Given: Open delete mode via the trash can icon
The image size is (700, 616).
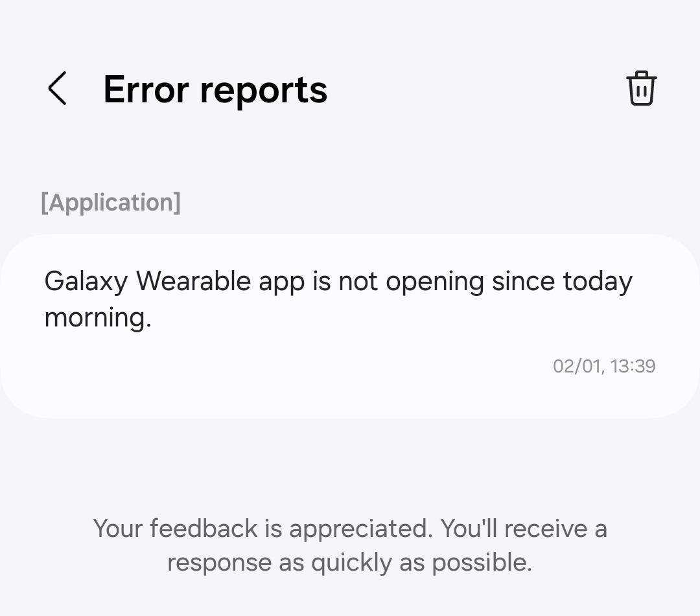Looking at the screenshot, I should [641, 89].
